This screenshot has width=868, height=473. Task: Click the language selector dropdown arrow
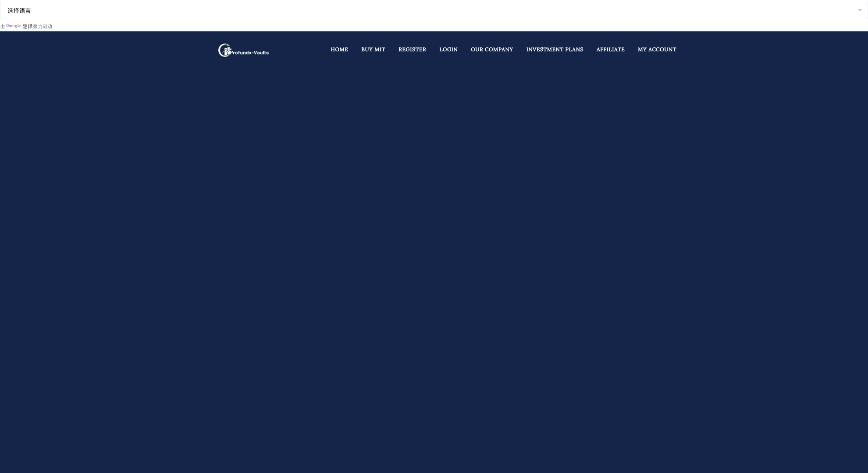coord(860,11)
